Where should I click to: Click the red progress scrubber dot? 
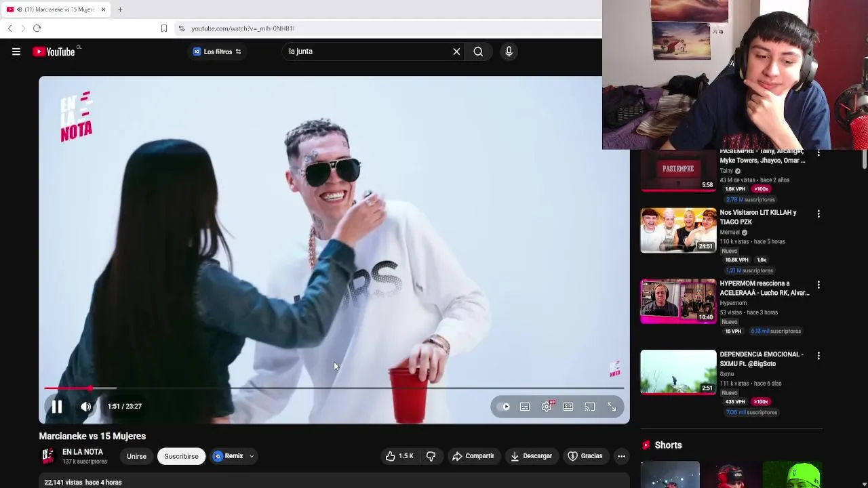pyautogui.click(x=90, y=388)
